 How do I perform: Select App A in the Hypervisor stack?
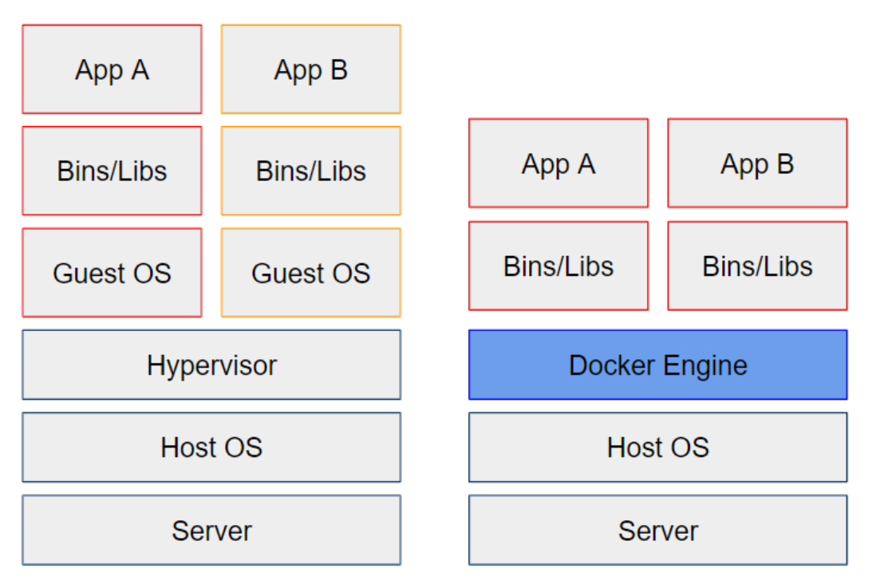pos(112,69)
